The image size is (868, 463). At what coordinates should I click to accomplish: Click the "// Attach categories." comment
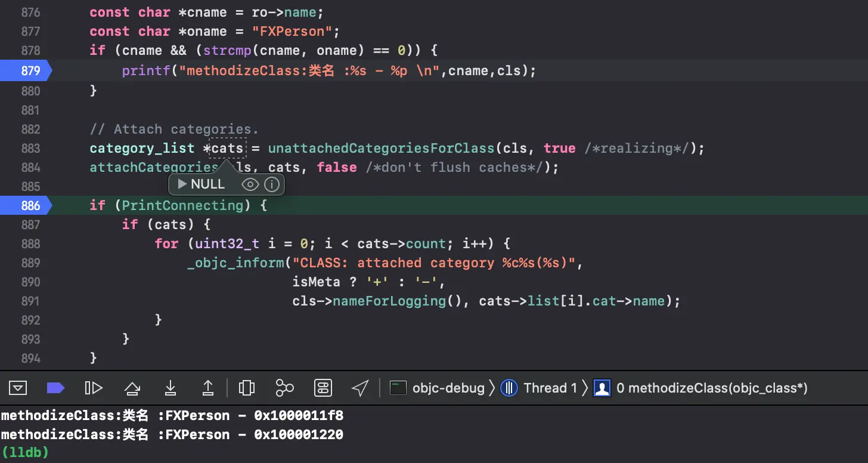tap(175, 129)
